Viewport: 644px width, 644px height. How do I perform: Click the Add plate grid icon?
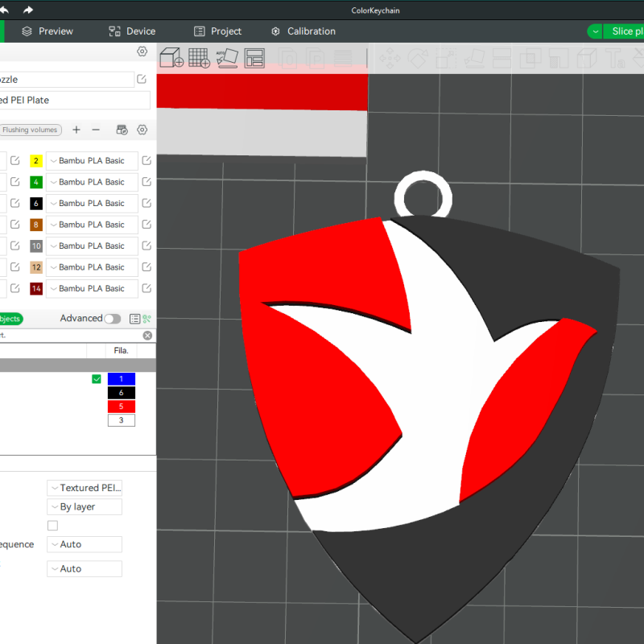coord(199,57)
